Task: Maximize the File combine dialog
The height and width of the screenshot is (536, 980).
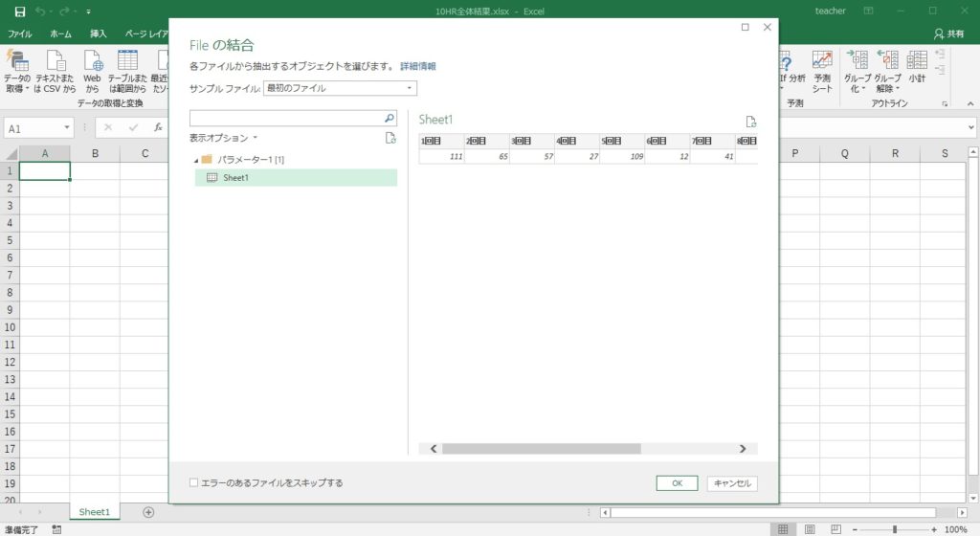Action: 745,27
